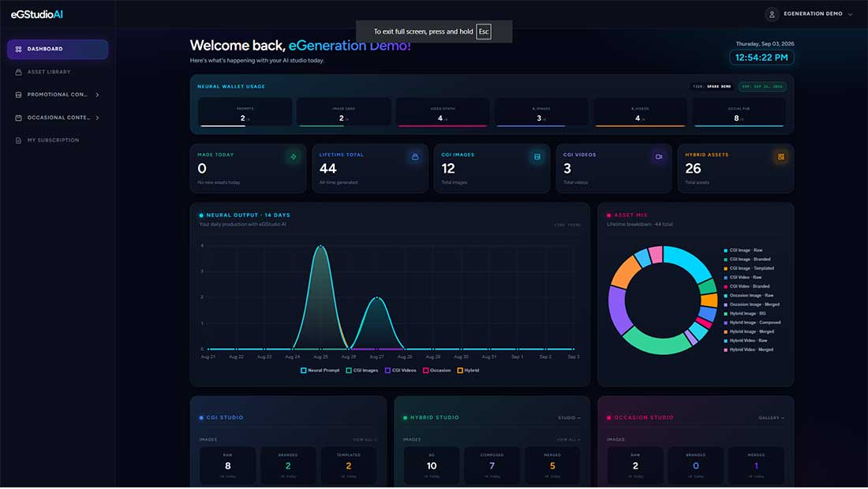This screenshot has height=489, width=868.
Task: Click the Neural Output · 14 Days heading
Action: [x=248, y=215]
